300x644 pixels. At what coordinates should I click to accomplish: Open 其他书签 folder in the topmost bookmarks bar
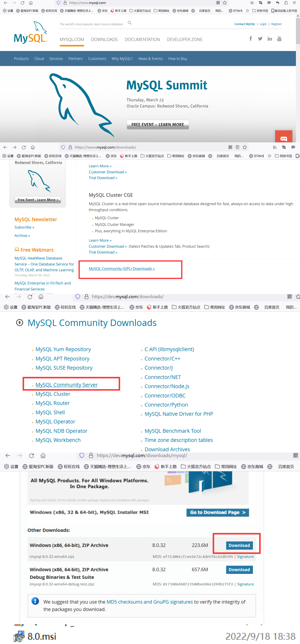pos(260,11)
